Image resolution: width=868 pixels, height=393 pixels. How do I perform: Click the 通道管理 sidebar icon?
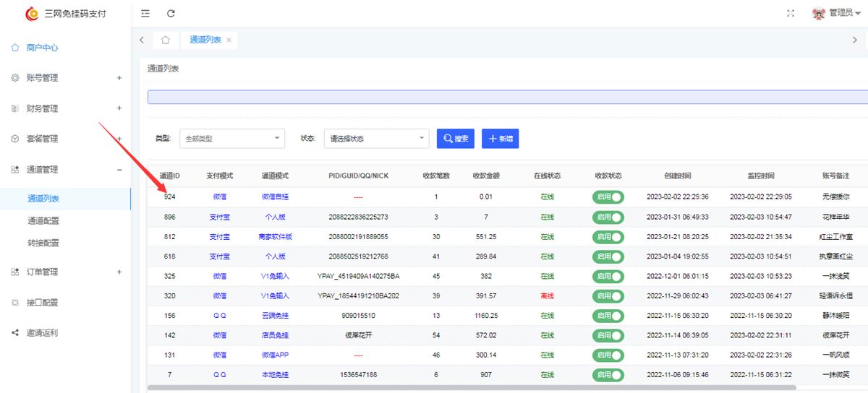click(15, 170)
